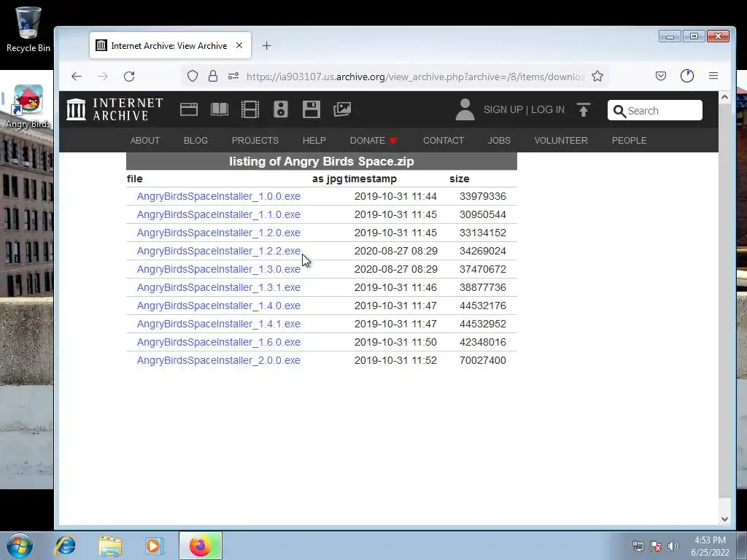Open the Firefox hamburger menu
The height and width of the screenshot is (560, 747).
713,76
